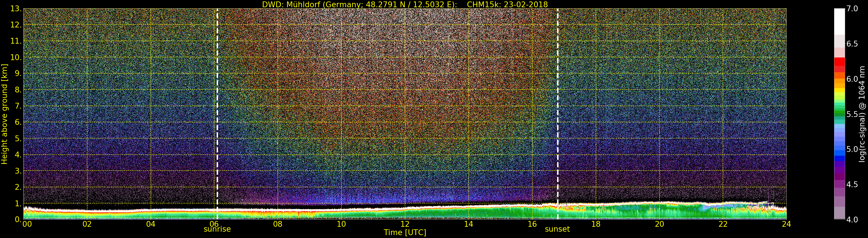
Task: Click the time axis tick '10'
Action: [x=341, y=224]
